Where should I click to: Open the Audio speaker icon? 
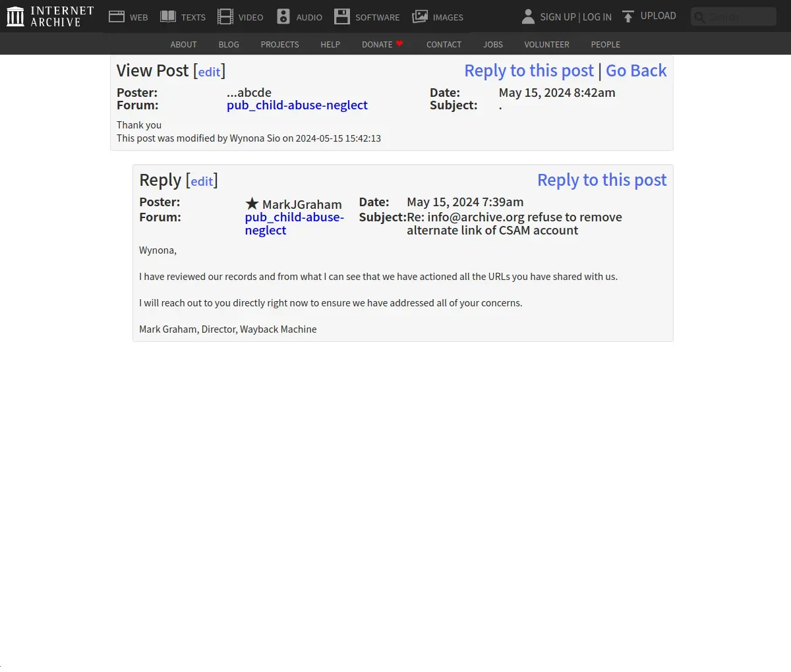coord(283,16)
